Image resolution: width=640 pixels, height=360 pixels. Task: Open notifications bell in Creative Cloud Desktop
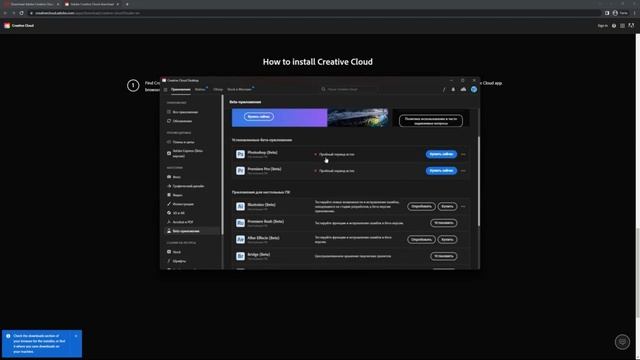pyautogui.click(x=453, y=89)
